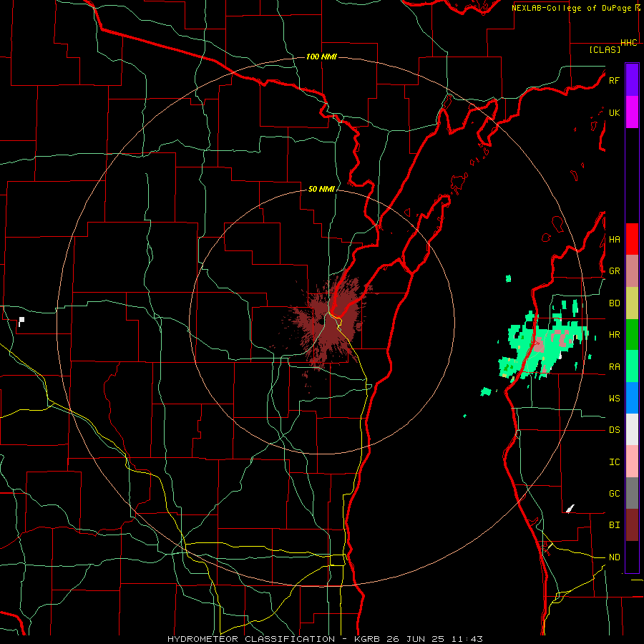Screen dimensions: 644x644
Task: Select the white DS legend swatch
Action: pos(632,429)
